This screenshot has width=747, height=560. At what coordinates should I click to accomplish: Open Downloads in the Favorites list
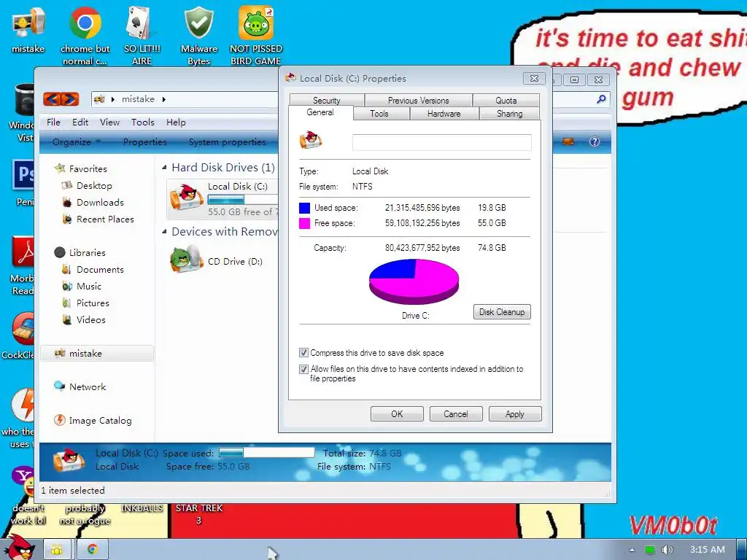100,203
